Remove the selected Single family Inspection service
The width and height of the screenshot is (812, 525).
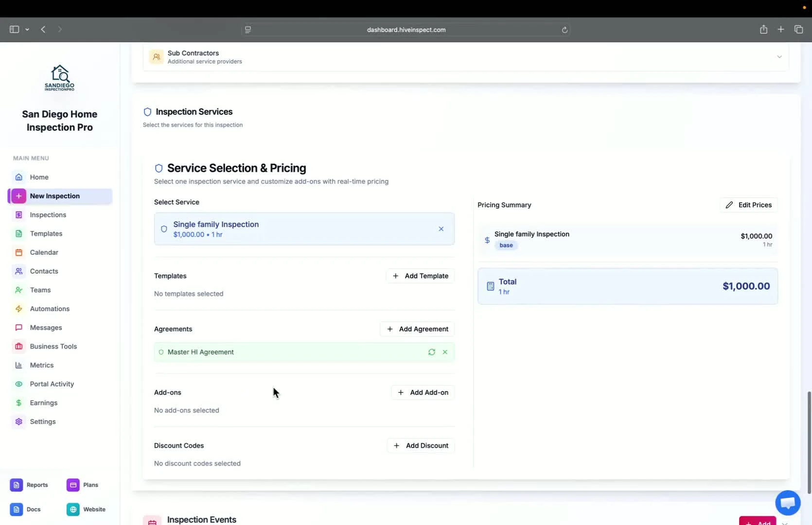pyautogui.click(x=441, y=229)
